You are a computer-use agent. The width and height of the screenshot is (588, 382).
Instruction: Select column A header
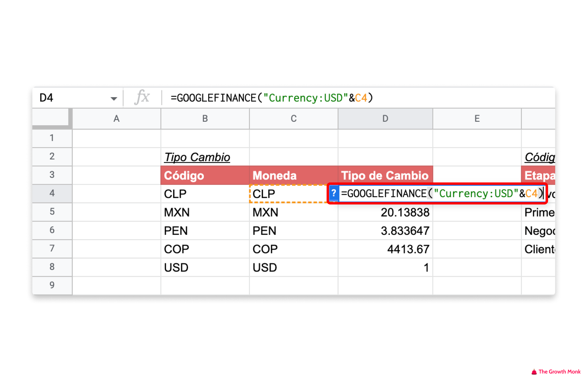[x=116, y=119]
